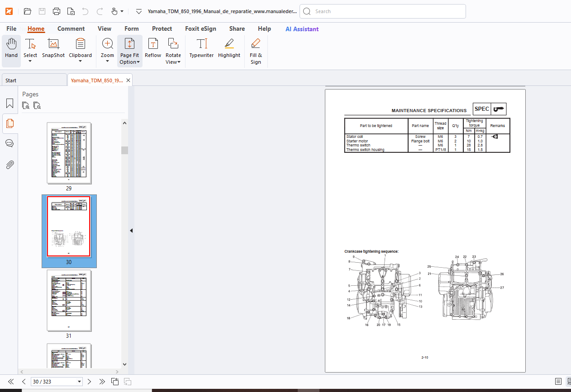Open the Clipboard tool
571x392 pixels.
click(x=80, y=48)
